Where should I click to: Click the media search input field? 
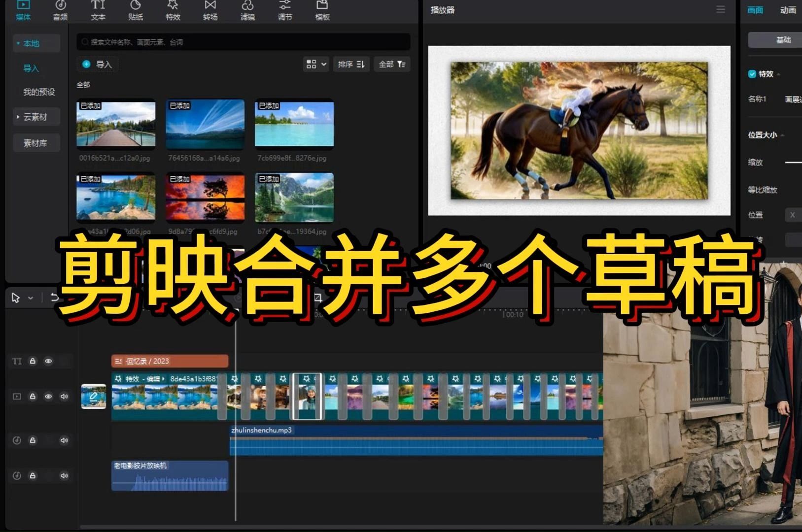244,42
